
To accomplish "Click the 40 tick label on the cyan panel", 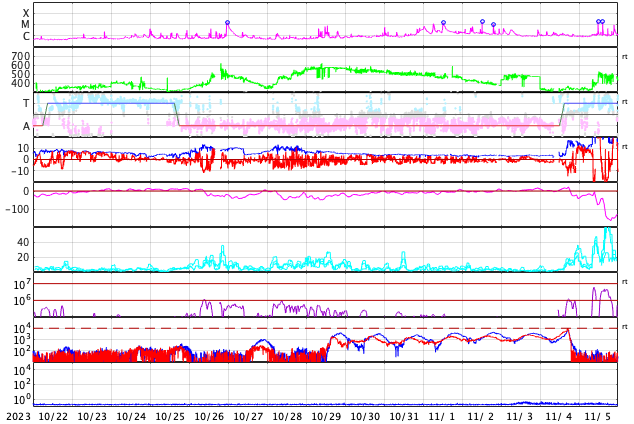I will (x=23, y=243).
